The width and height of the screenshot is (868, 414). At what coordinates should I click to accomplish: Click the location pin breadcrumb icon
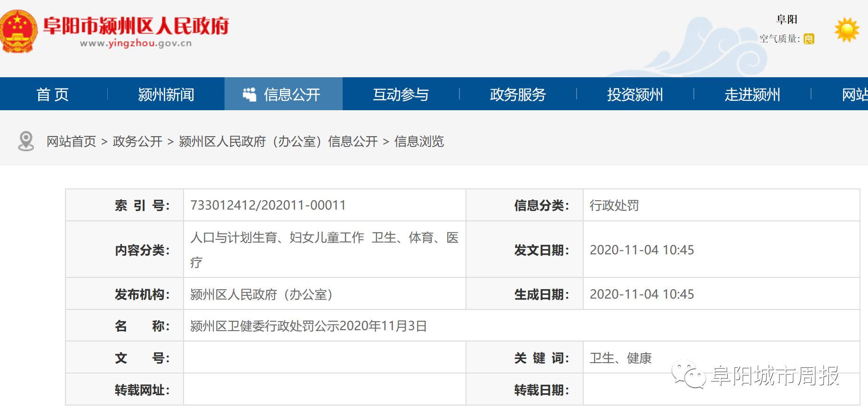coord(26,141)
